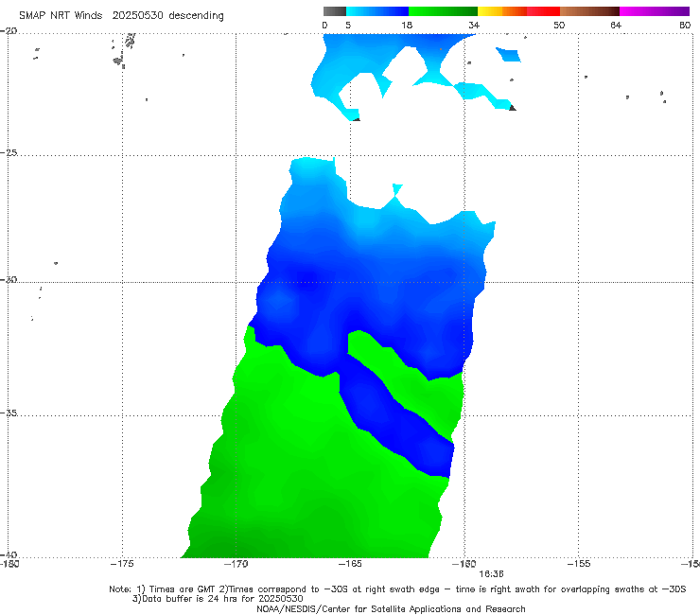The width and height of the screenshot is (700, 615).
Task: Click the "-175" longitude axis label
Action: [x=122, y=564]
